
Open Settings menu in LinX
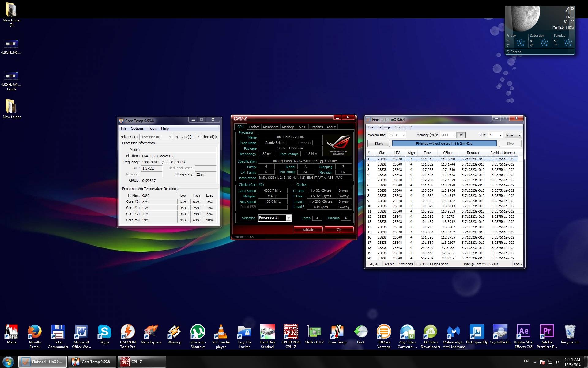[x=384, y=127]
